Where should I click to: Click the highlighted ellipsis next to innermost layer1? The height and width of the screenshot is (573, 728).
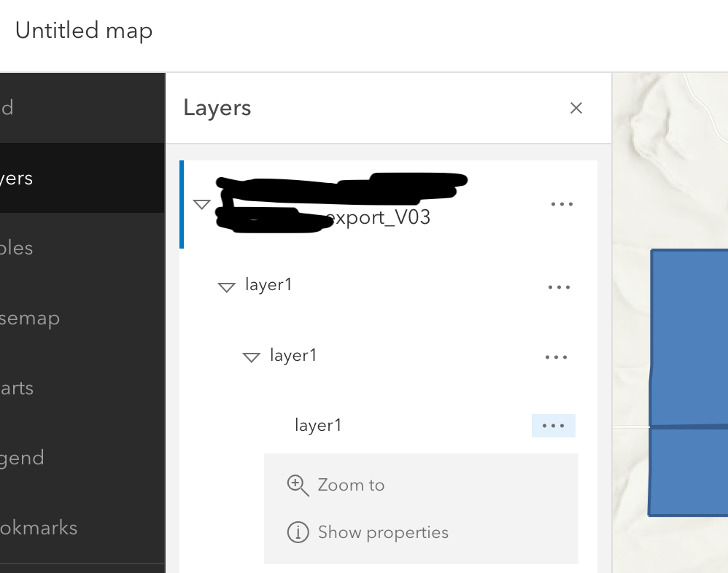point(554,425)
